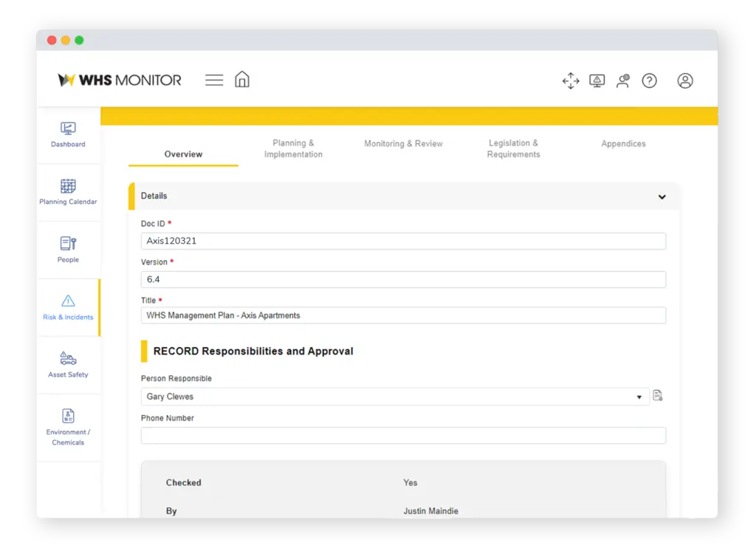756x548 pixels.
Task: Click the fullscreen arrows icon in header
Action: 571,81
